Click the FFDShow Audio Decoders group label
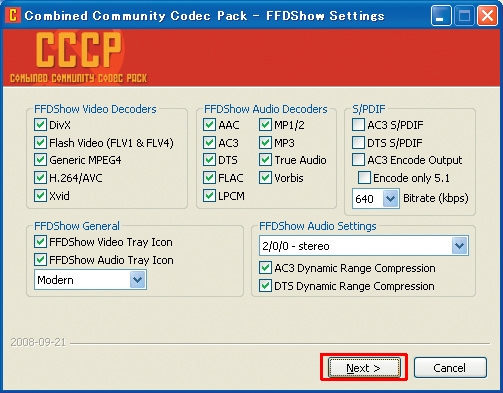Image resolution: width=503 pixels, height=393 pixels. point(266,109)
